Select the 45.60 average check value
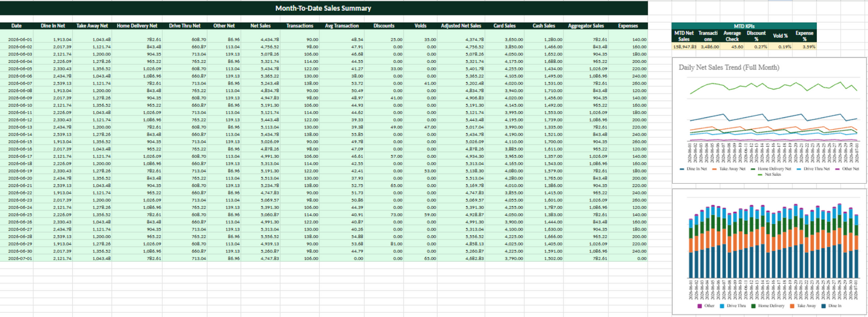Screen dimensions: 868x317 click(732, 46)
